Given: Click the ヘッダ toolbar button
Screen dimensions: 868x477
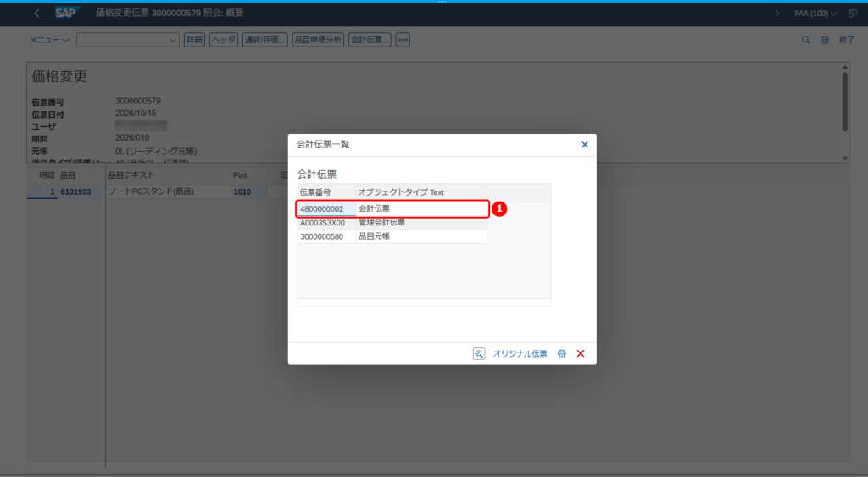Looking at the screenshot, I should tap(224, 40).
